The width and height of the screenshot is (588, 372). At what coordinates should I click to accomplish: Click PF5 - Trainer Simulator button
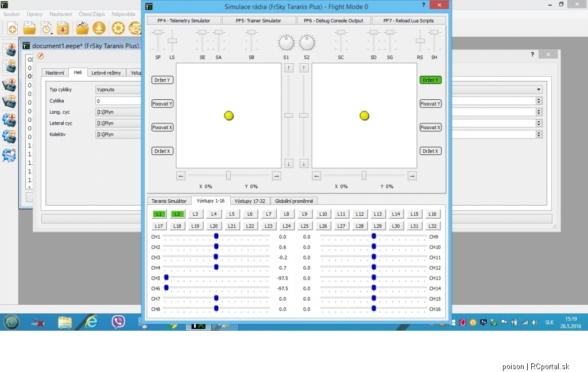tap(258, 21)
